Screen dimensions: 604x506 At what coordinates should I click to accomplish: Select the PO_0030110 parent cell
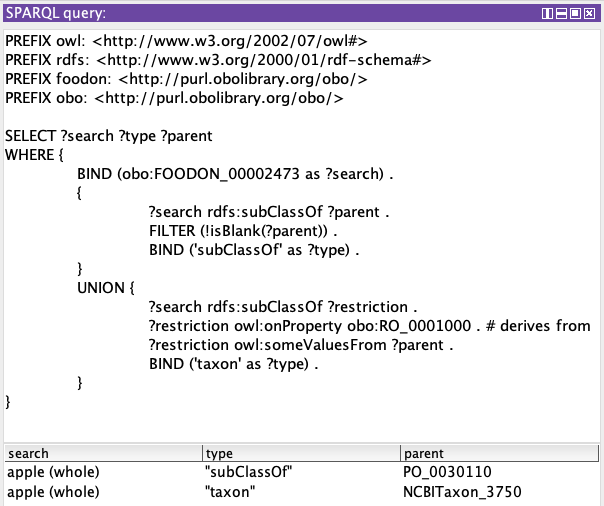pyautogui.click(x=447, y=472)
